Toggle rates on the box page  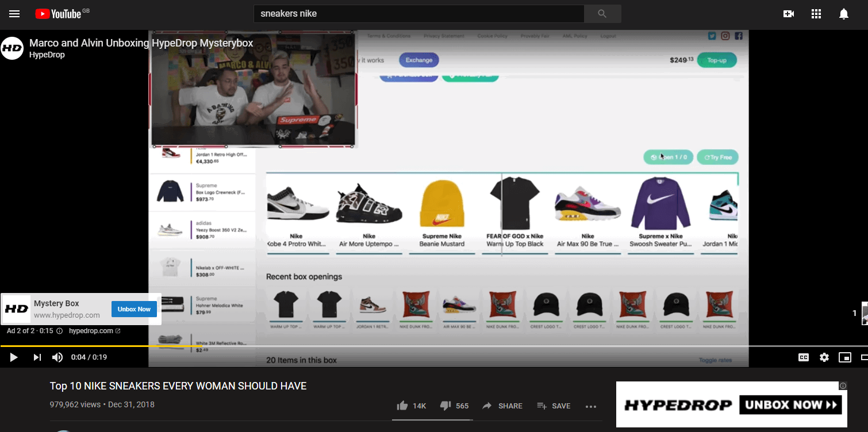coord(715,359)
